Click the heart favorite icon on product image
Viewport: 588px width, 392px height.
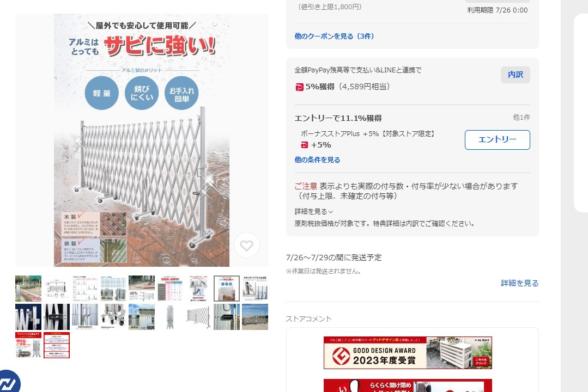246,246
